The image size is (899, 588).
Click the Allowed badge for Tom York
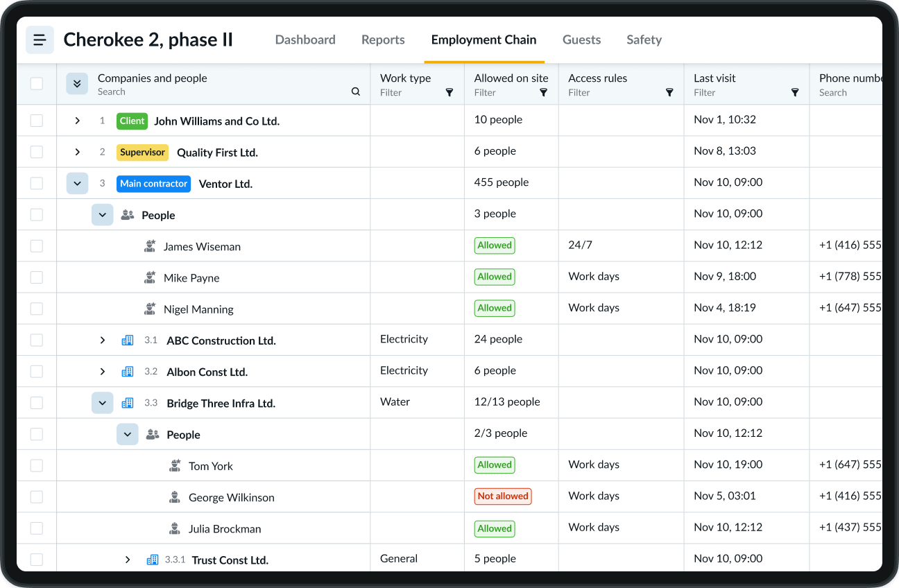[495, 465]
